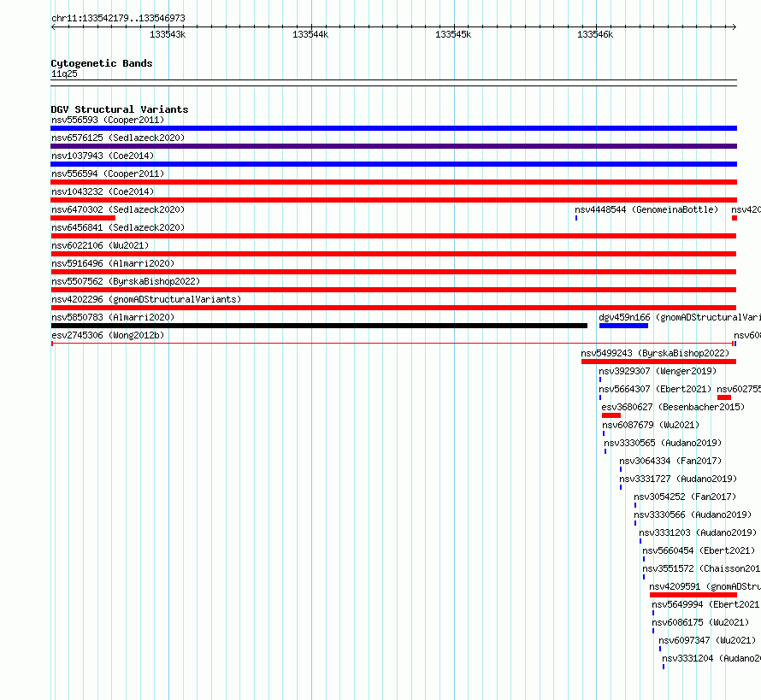Open dgv459n166 variant label

coord(680,317)
